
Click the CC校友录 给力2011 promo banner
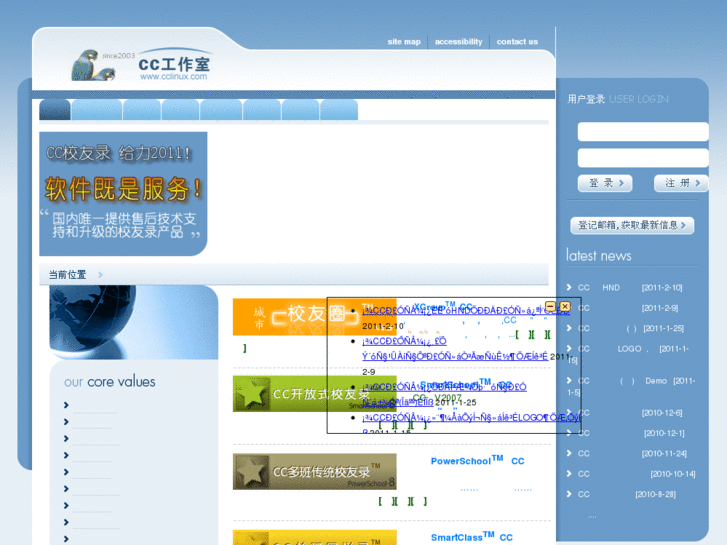pyautogui.click(x=123, y=194)
